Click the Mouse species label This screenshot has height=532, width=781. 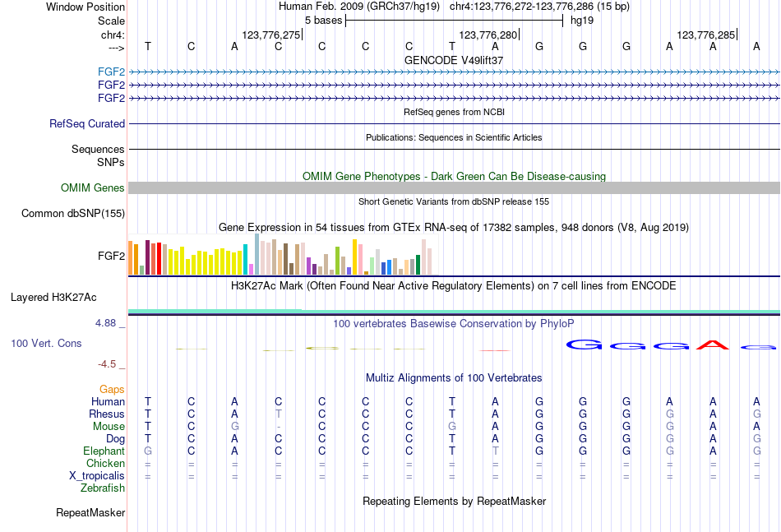point(109,427)
